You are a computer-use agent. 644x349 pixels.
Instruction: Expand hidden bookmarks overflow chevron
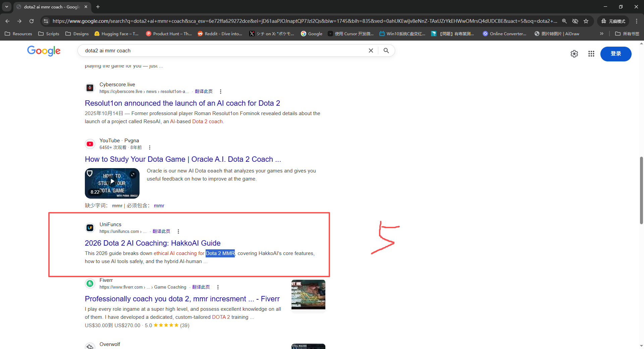pos(601,34)
